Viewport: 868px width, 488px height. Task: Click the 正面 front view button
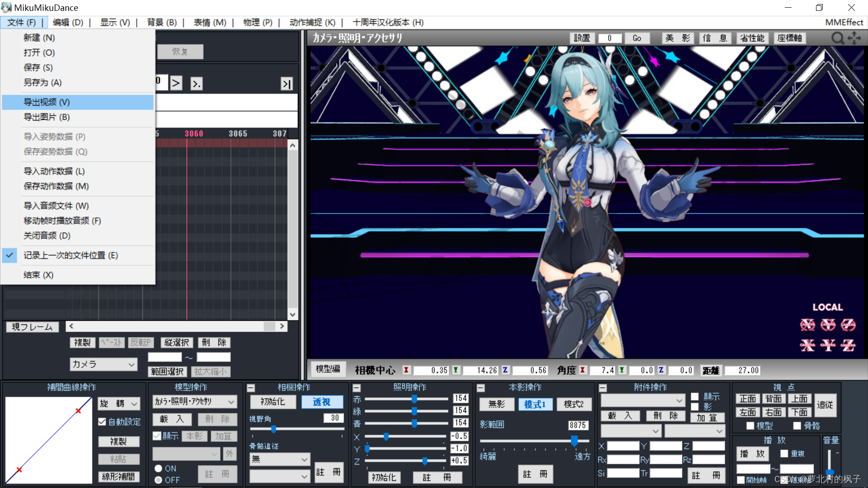point(748,399)
